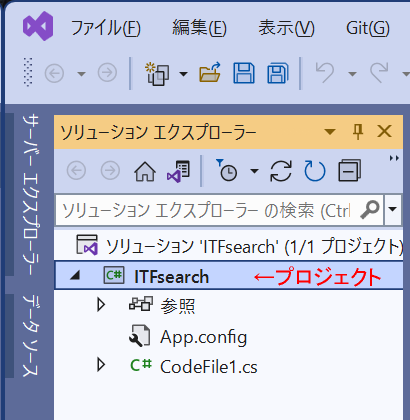Open the ファイル(F) menu
Viewport: 410px width, 420px height.
coord(106,28)
